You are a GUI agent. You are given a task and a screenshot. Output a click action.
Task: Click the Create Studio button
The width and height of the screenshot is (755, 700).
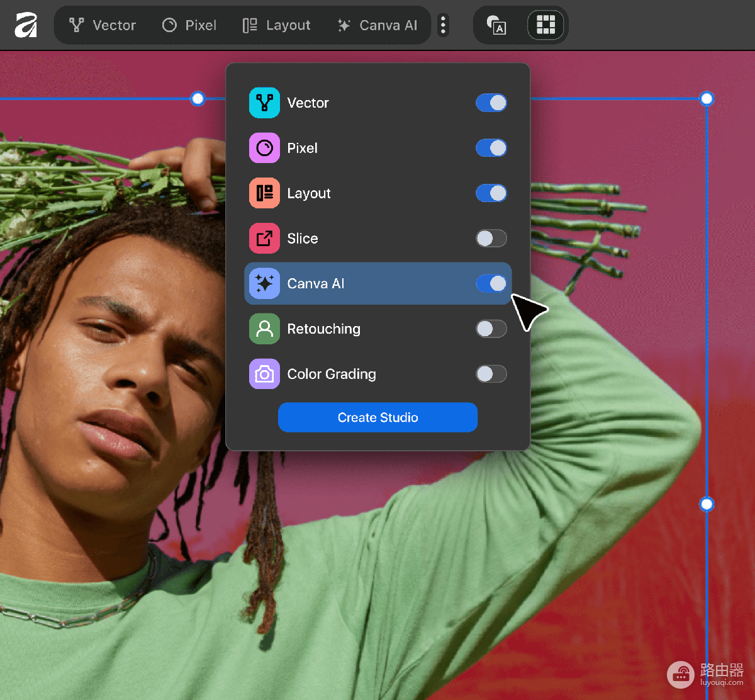(377, 417)
